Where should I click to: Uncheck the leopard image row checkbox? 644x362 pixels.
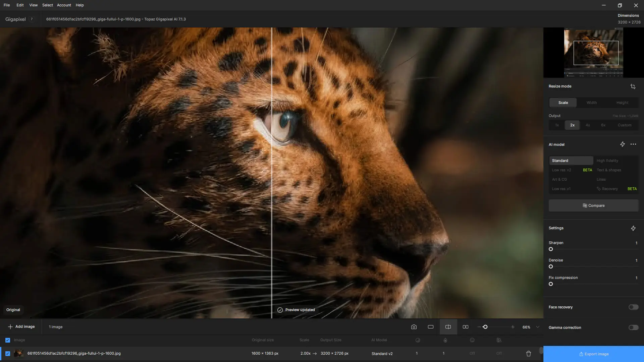[x=7, y=353]
